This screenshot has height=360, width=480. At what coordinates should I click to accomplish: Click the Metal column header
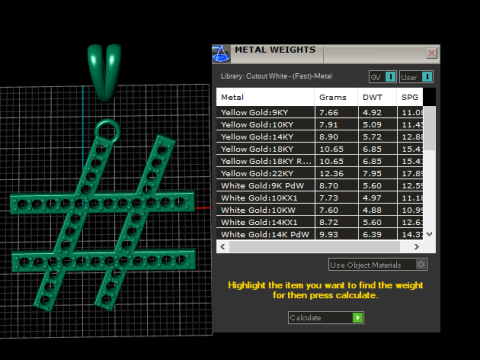pyautogui.click(x=265, y=97)
